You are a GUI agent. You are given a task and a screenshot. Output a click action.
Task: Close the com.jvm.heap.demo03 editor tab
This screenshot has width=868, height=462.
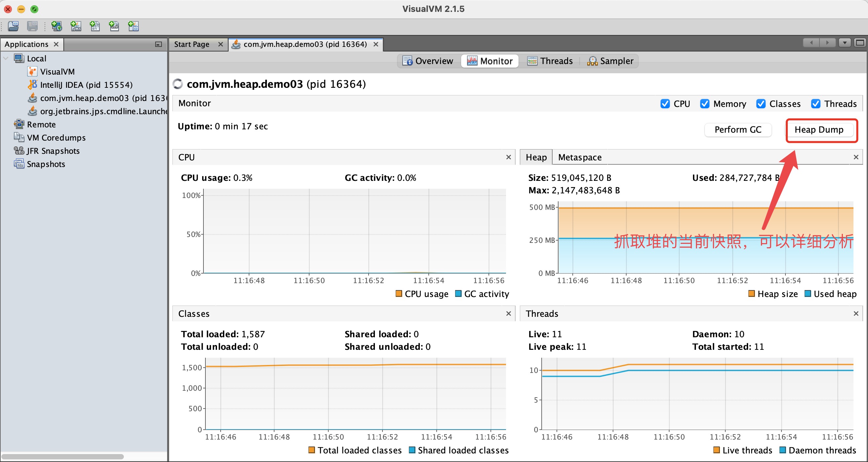(x=376, y=44)
